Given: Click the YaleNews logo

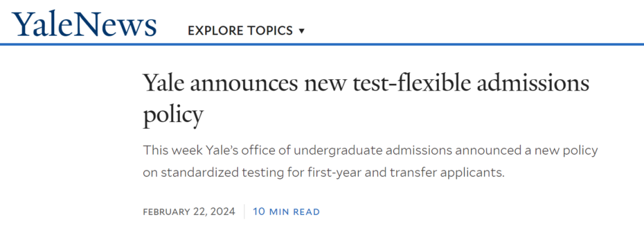Looking at the screenshot, I should point(84,23).
